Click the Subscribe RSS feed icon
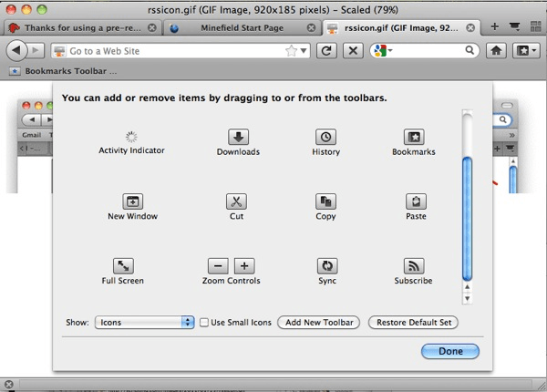Image resolution: width=547 pixels, height=392 pixels. coord(414,266)
